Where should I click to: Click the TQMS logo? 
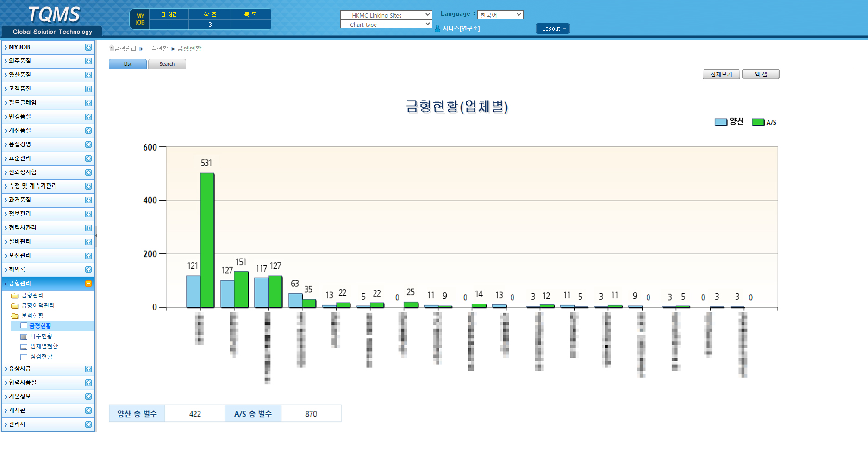point(54,15)
